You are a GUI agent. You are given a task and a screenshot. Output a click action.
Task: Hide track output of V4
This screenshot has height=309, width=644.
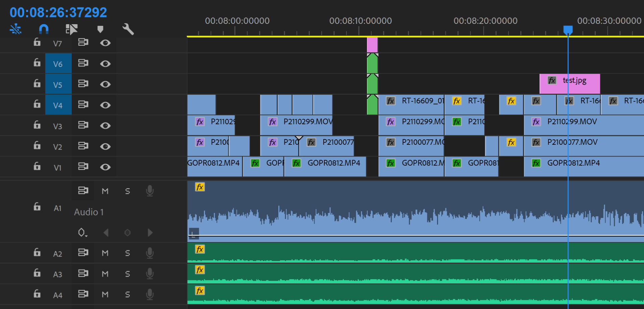click(x=105, y=105)
